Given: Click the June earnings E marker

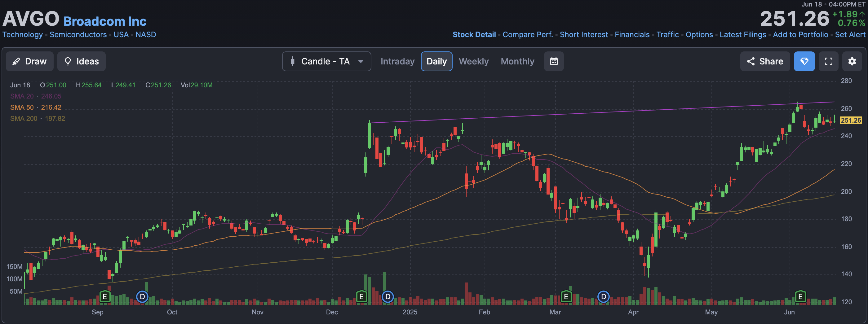Looking at the screenshot, I should pyautogui.click(x=800, y=297).
